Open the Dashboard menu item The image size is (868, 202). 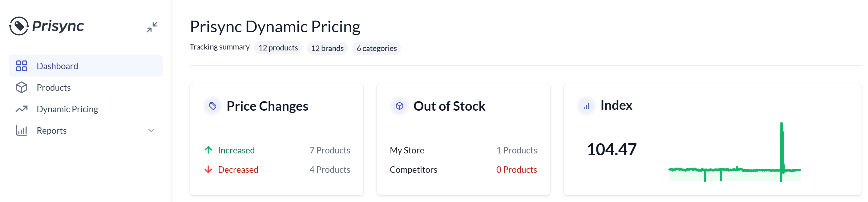(x=57, y=66)
